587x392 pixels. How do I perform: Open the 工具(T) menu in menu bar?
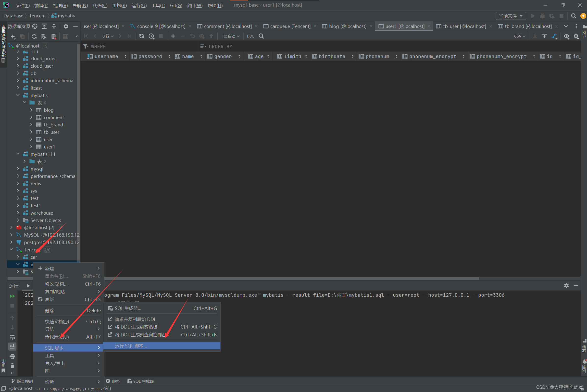coord(158,5)
